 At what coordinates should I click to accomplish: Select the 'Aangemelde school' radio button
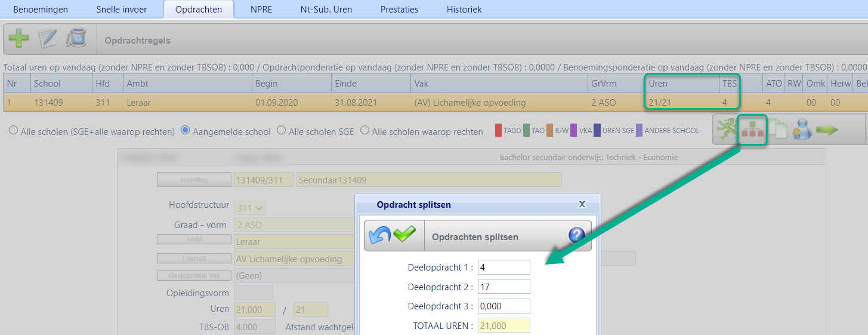(185, 131)
